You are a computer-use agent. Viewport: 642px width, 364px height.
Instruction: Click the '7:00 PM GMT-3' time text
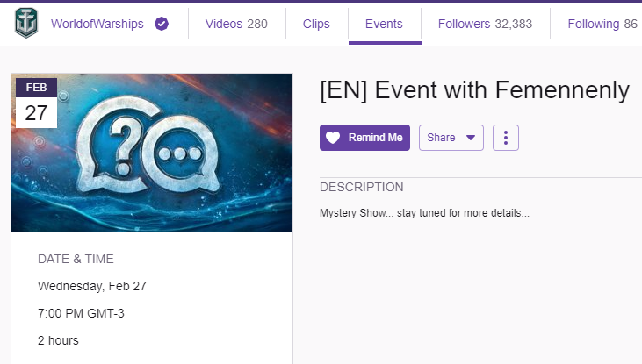(x=81, y=313)
